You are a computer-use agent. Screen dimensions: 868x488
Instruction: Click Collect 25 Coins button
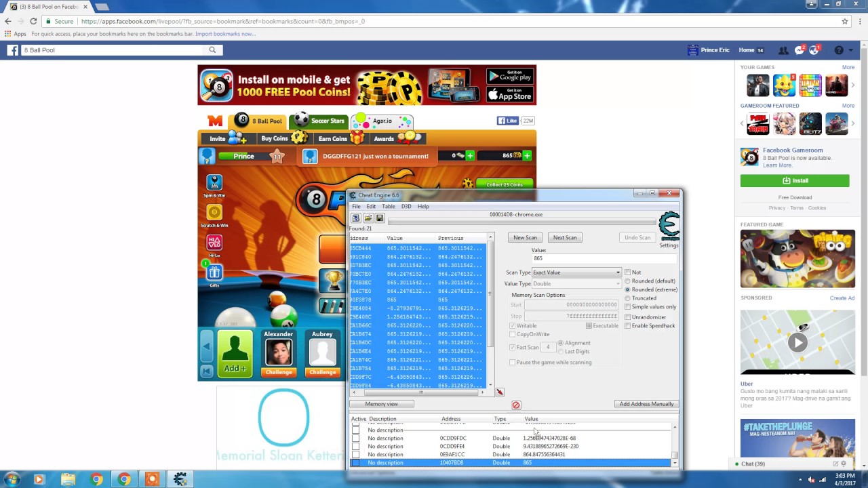(504, 185)
